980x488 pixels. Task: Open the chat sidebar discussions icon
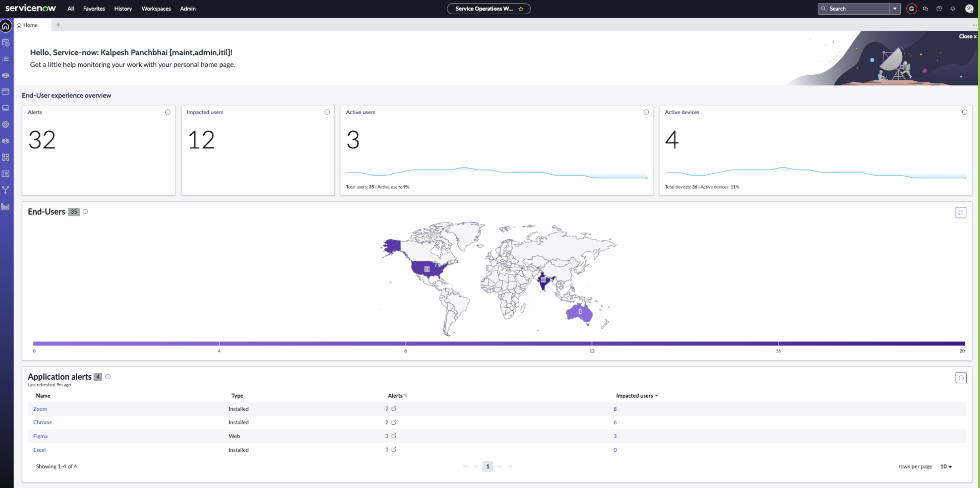pyautogui.click(x=926, y=9)
